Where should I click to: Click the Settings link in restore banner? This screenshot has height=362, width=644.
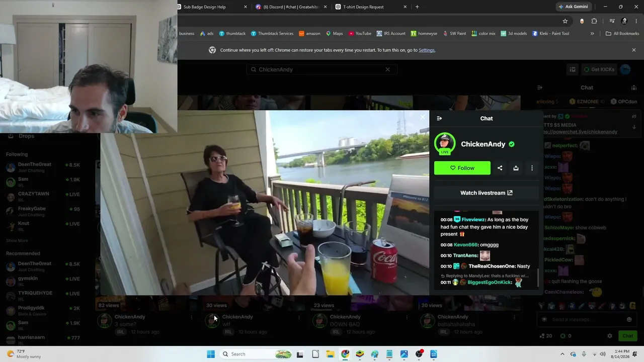(x=427, y=50)
